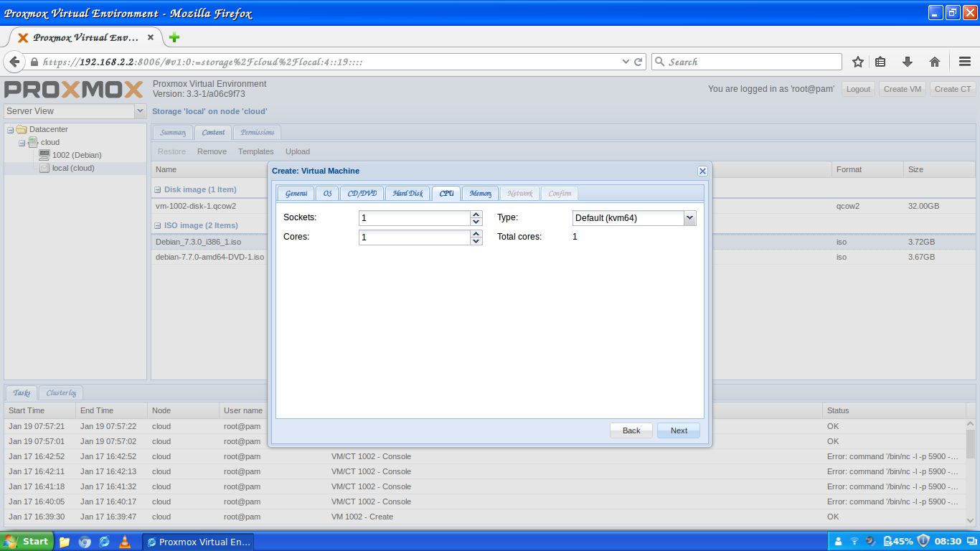Open the address bar history dropdown arrow

pyautogui.click(x=626, y=62)
